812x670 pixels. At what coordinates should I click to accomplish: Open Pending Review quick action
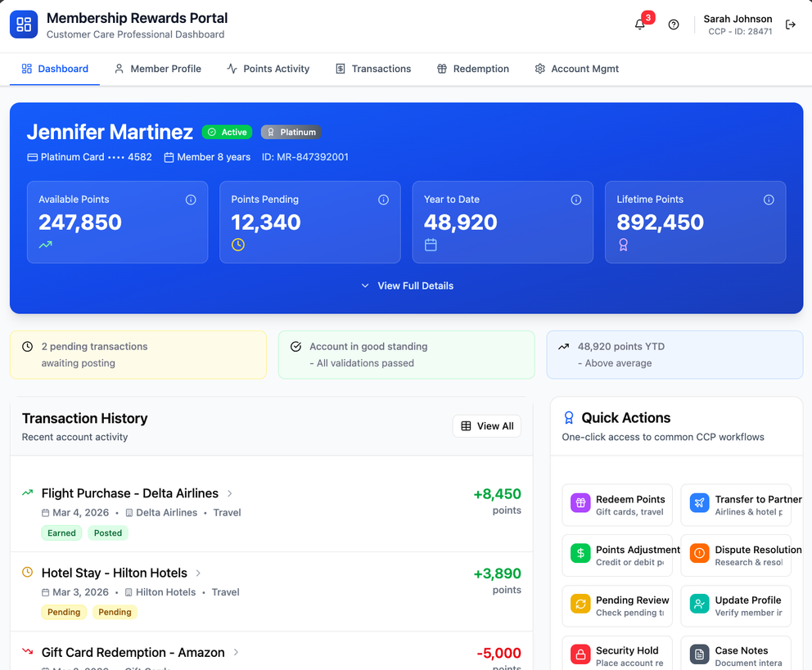(617, 606)
